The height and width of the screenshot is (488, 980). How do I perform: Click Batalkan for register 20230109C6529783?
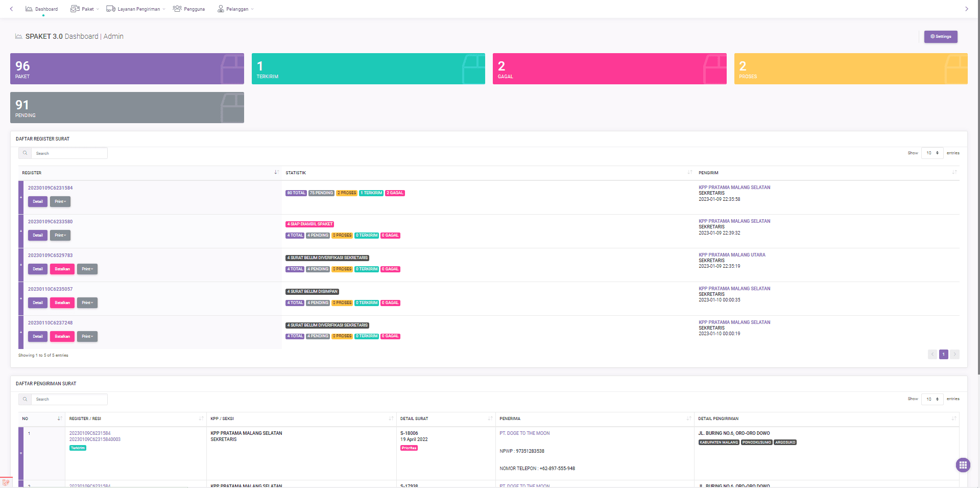pyautogui.click(x=62, y=269)
